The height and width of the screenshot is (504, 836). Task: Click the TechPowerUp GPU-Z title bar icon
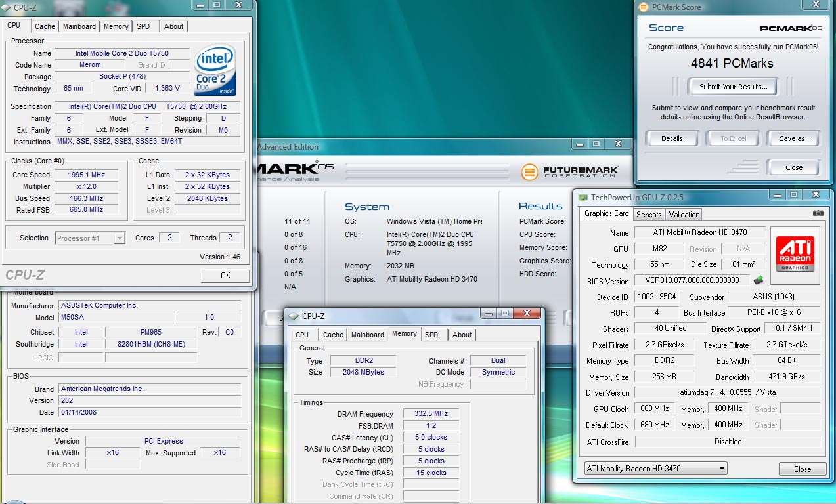point(583,197)
